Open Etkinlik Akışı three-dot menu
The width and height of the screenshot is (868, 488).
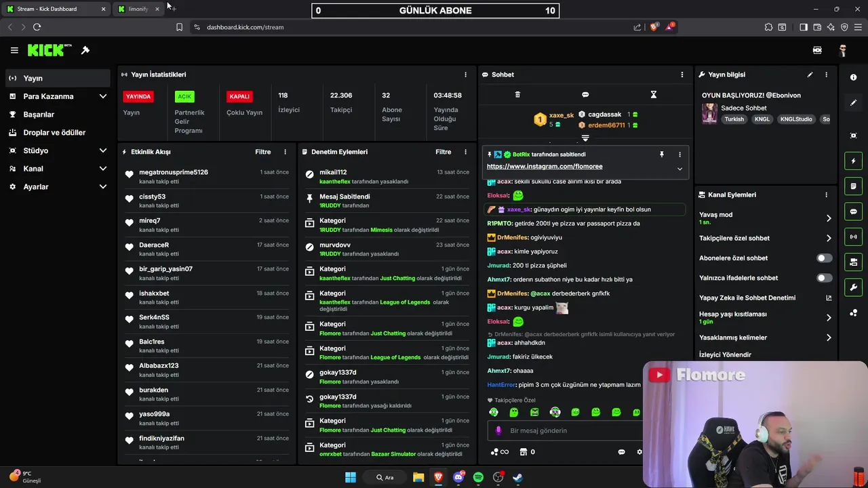point(285,152)
